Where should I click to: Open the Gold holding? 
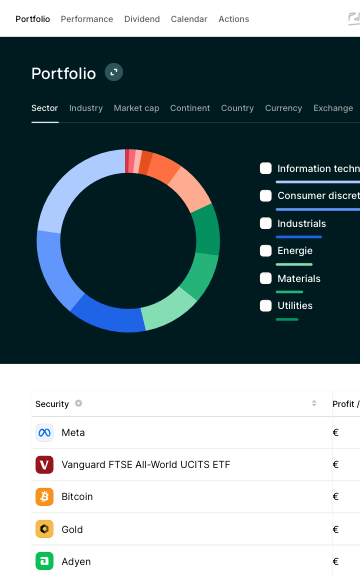point(72,529)
